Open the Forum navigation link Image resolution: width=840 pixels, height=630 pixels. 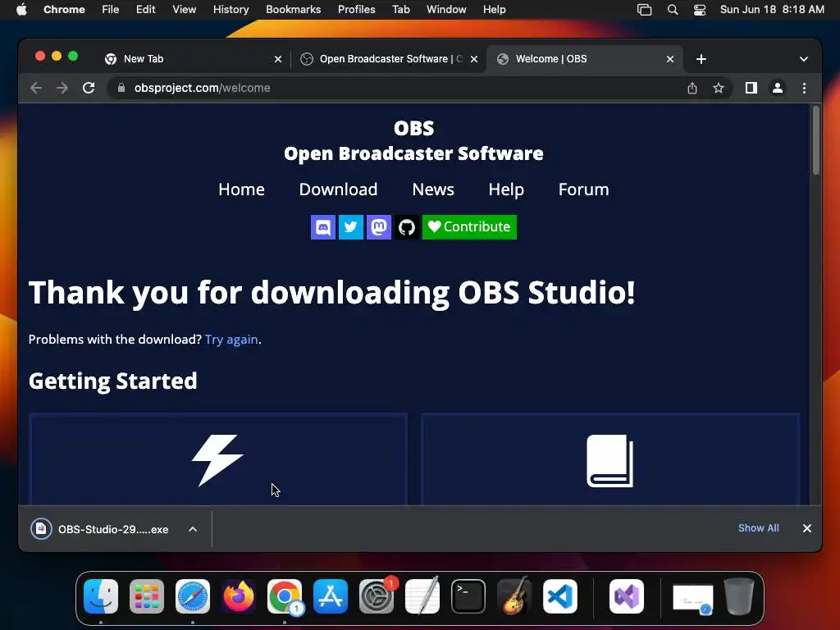[x=583, y=189]
